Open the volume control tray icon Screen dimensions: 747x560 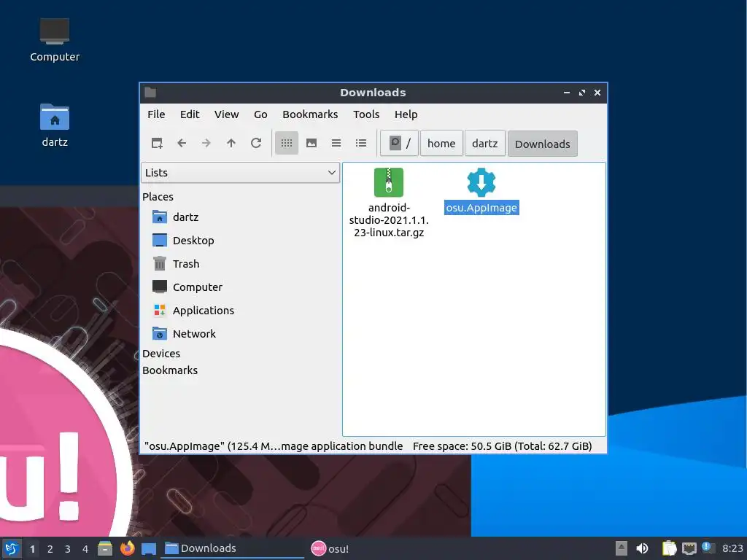tap(642, 548)
